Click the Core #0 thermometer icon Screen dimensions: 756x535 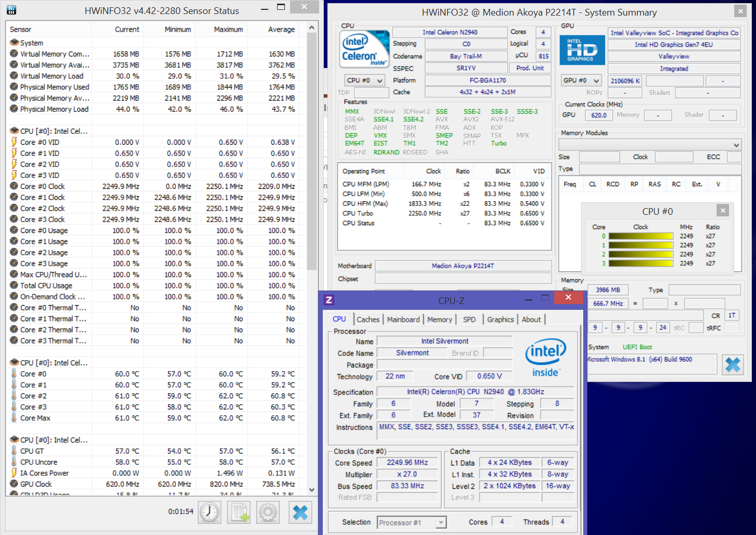pos(14,374)
